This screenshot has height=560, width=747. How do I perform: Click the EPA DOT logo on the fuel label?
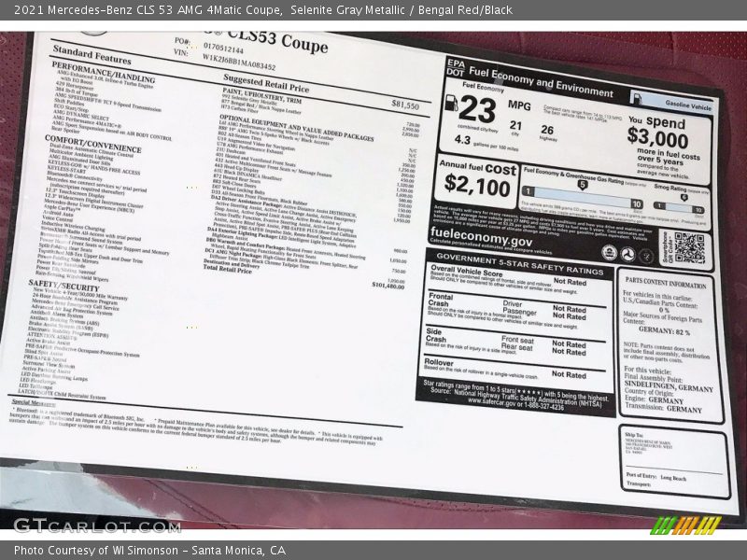click(x=456, y=67)
